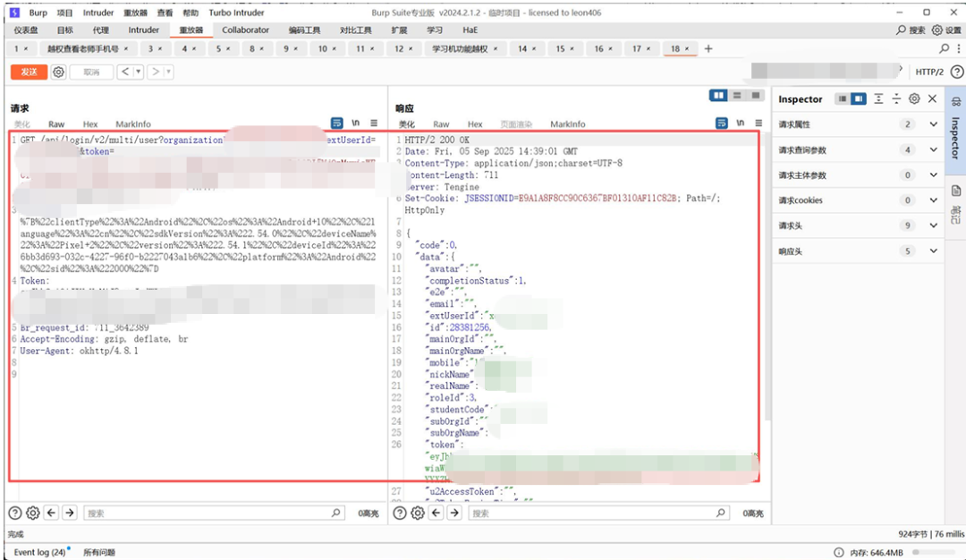Image resolution: width=966 pixels, height=560 pixels.
Task: Open Event log (24) in status bar
Action: tap(39, 552)
